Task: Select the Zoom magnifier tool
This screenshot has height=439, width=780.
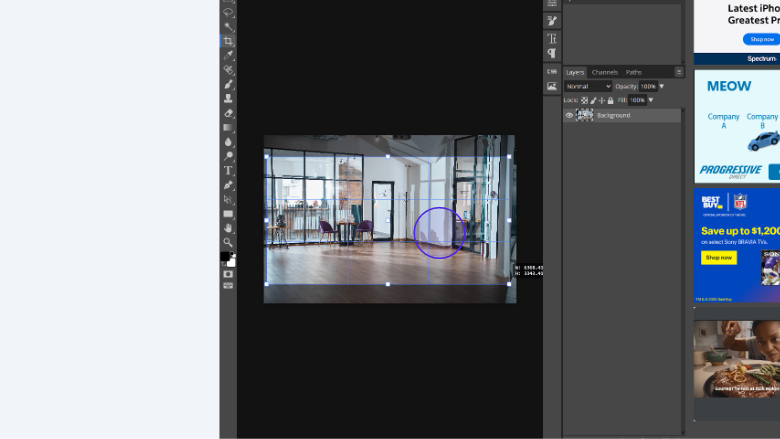Action: point(228,242)
